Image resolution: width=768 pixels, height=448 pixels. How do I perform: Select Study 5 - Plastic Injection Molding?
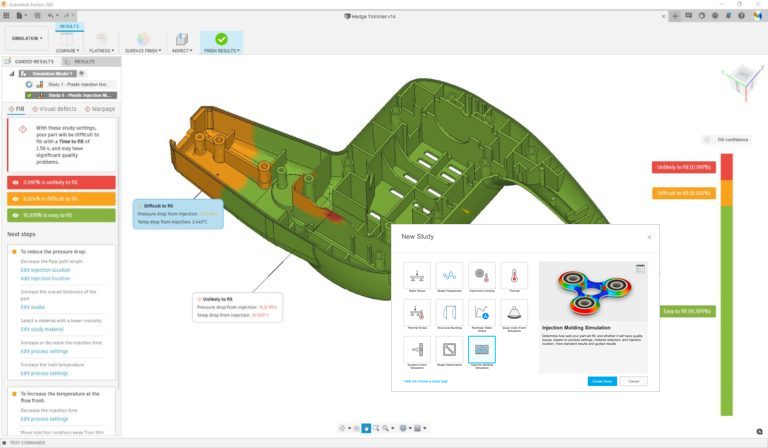pos(72,95)
